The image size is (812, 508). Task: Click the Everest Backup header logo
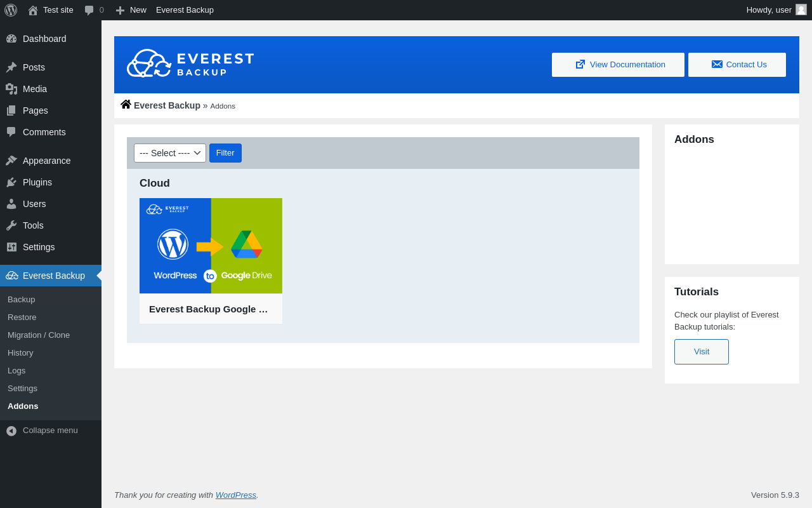coord(190,63)
